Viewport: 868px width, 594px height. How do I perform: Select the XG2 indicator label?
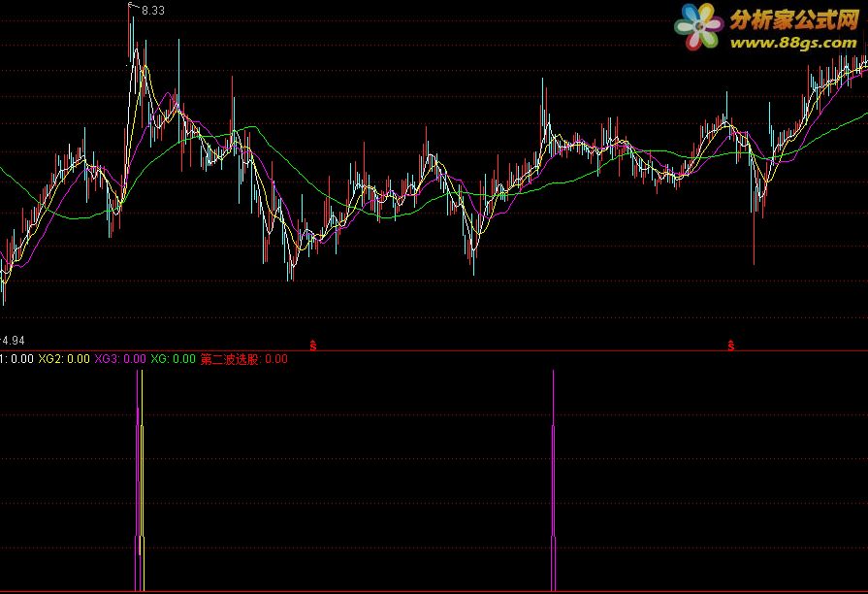point(64,359)
